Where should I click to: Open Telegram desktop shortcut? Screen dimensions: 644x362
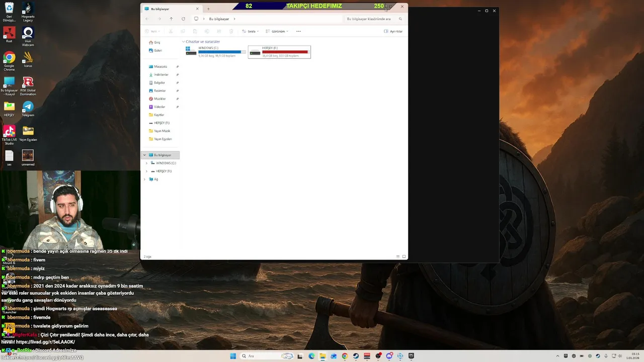point(28,109)
